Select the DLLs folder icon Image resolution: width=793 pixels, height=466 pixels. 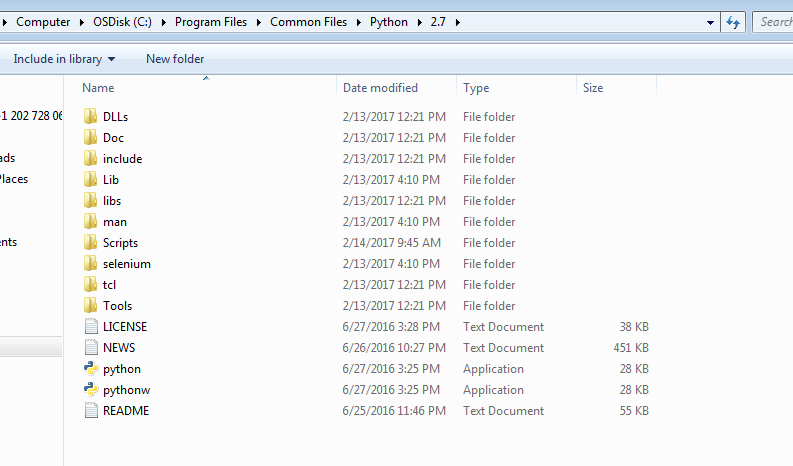point(91,116)
